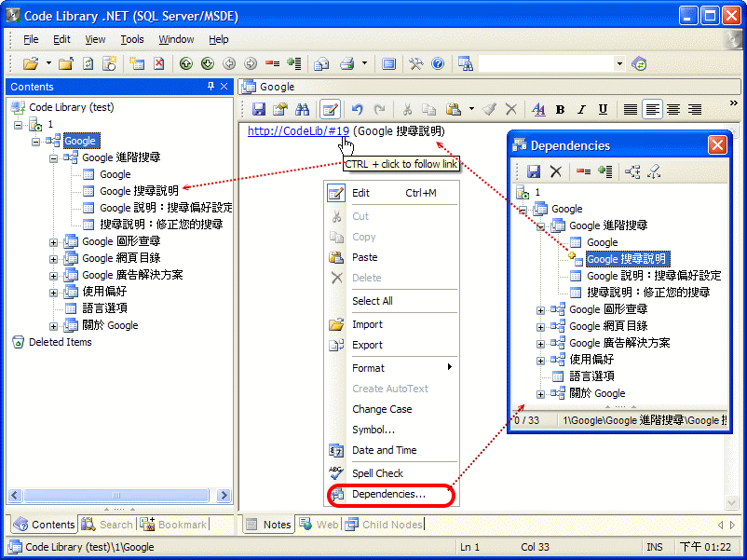Click the editor vertical scrollbar down arrow
This screenshot has width=747, height=560.
pos(732,502)
